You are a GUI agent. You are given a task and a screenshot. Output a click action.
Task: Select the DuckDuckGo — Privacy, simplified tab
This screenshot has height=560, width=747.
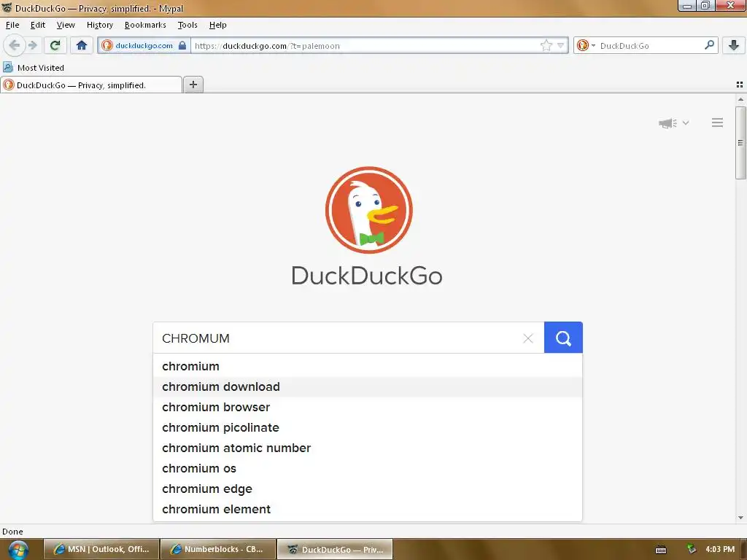91,85
